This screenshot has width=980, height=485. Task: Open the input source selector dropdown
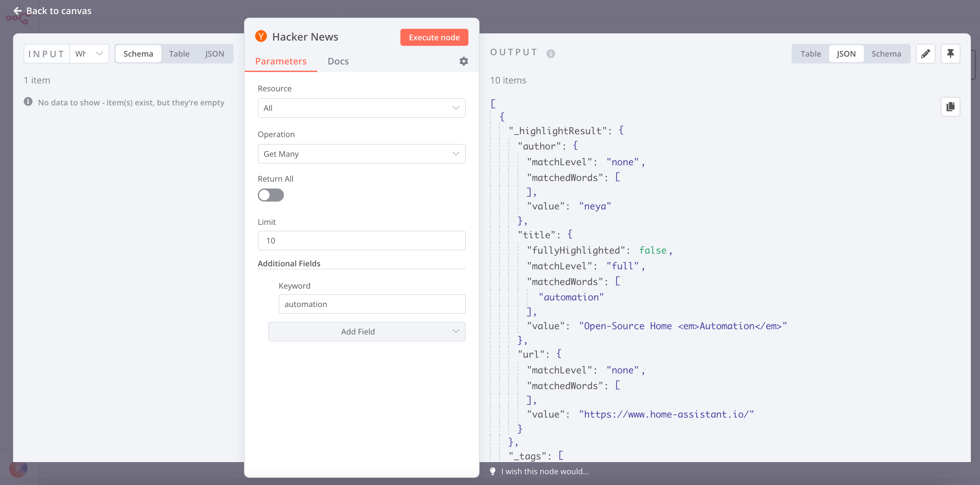[89, 53]
